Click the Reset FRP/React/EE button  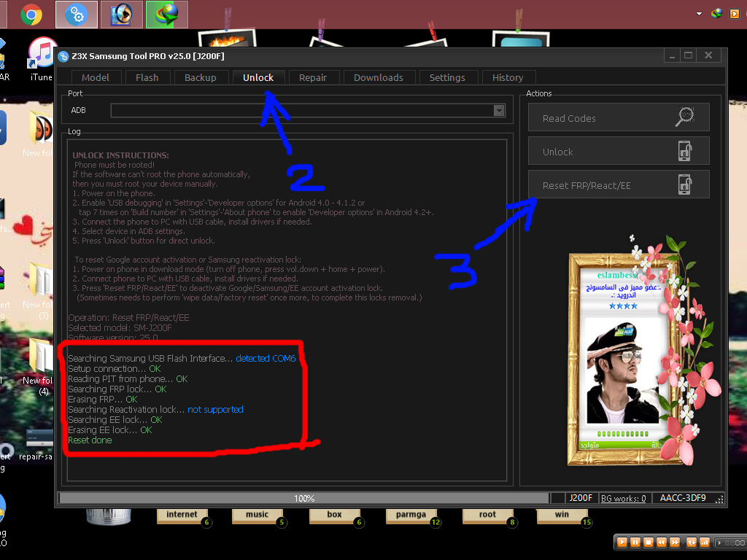coord(619,184)
